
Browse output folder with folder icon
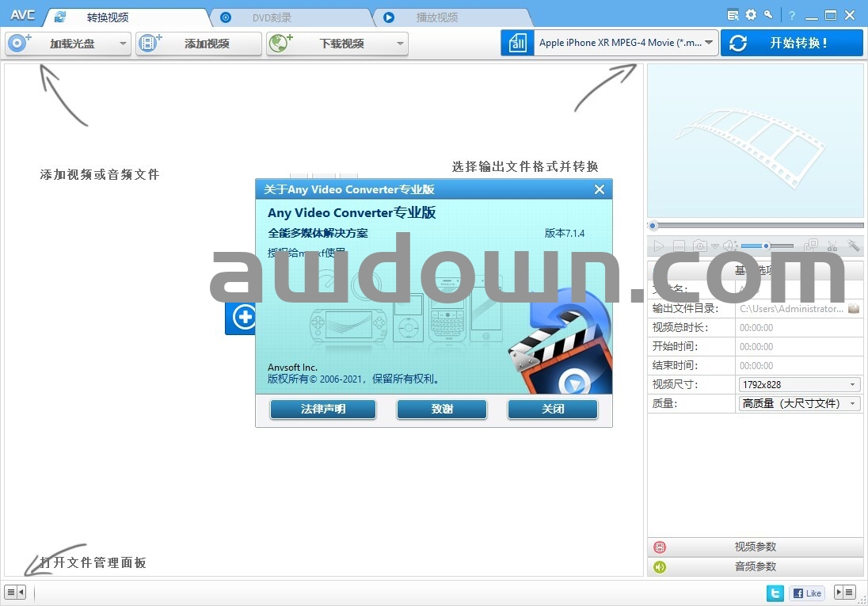pos(854,308)
